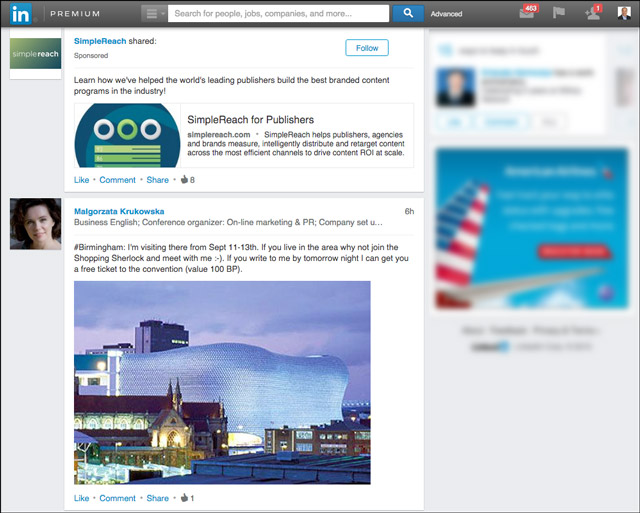Open the blurred American Airlines advertisement
This screenshot has height=513, width=640.
pyautogui.click(x=532, y=229)
